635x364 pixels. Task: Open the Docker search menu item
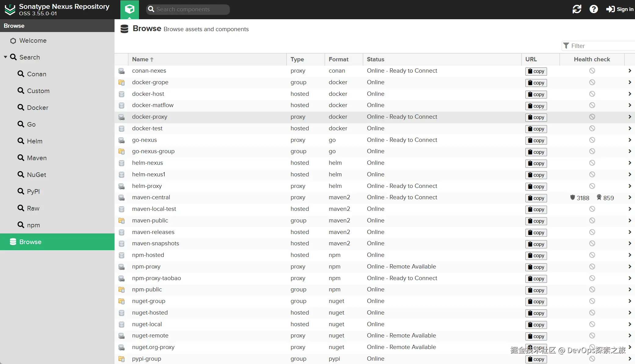click(38, 108)
